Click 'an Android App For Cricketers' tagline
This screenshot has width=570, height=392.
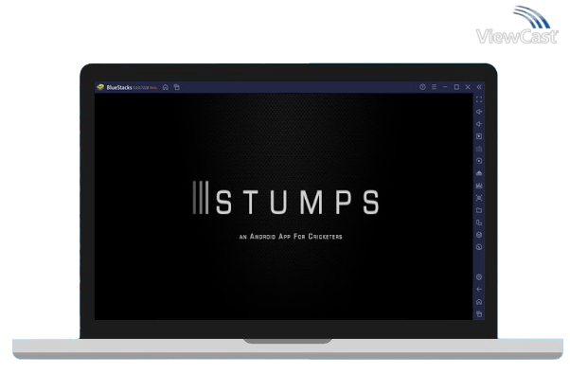tap(291, 237)
